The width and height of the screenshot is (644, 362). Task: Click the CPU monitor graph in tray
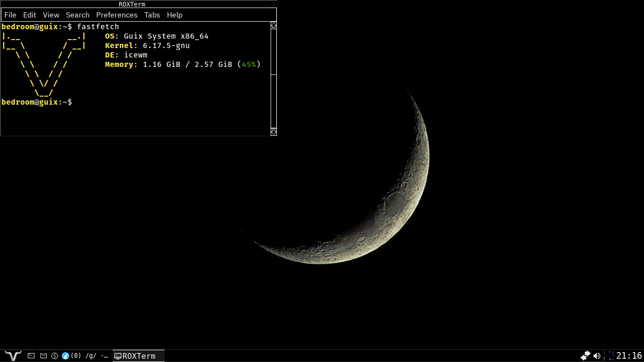[x=610, y=356]
